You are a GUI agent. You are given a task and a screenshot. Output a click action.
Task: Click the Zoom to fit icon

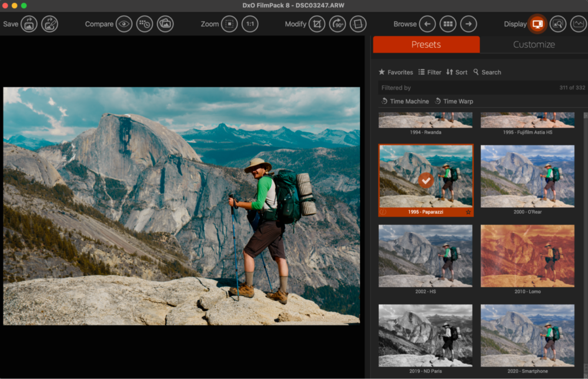pyautogui.click(x=229, y=24)
